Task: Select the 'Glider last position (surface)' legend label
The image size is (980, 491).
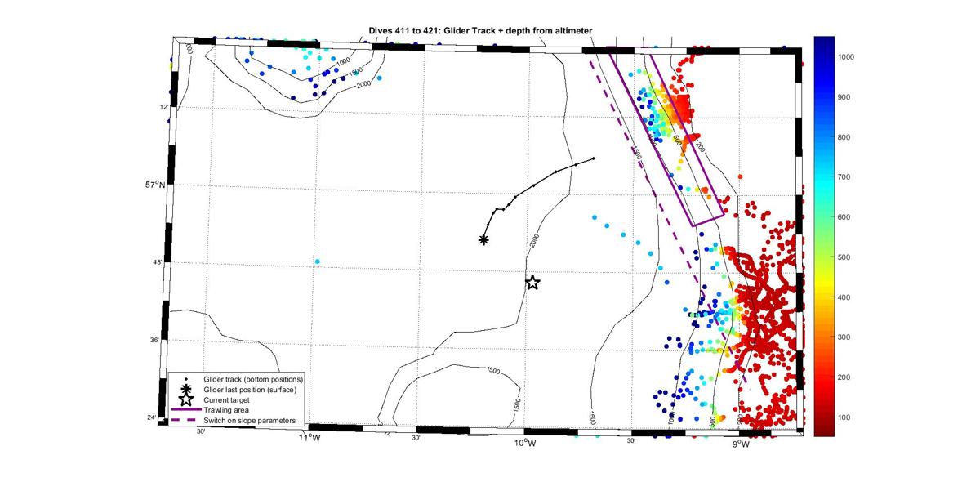Action: pyautogui.click(x=251, y=390)
